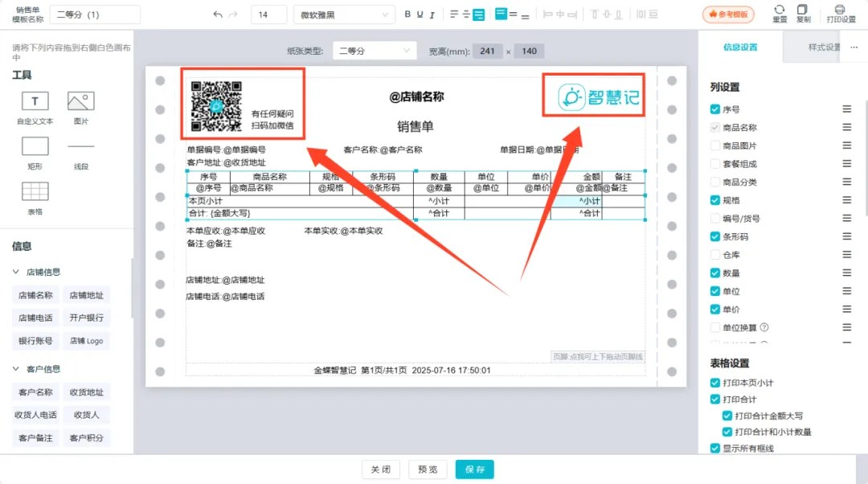
Task: Check the 编号/货号 column checkbox
Action: (x=715, y=218)
